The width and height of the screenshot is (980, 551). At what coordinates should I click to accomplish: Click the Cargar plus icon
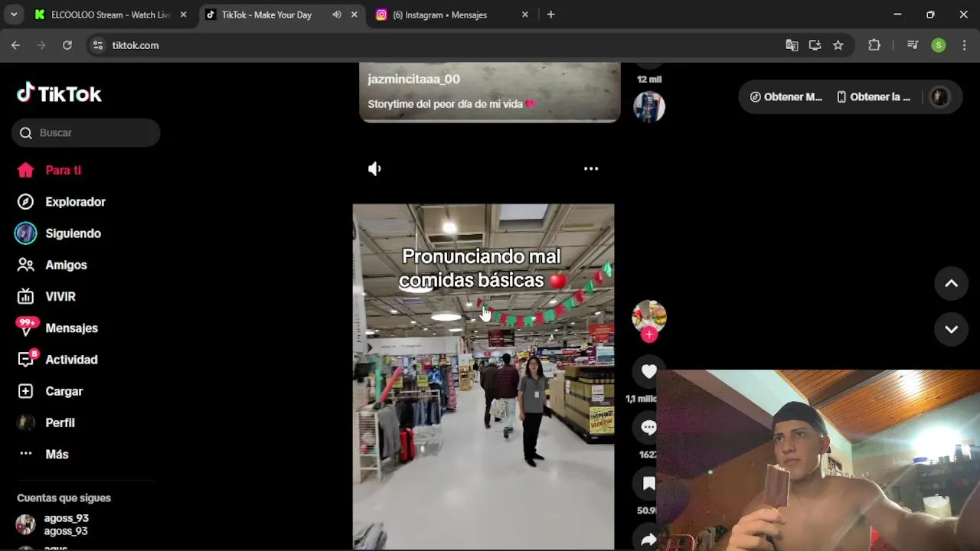pos(25,391)
